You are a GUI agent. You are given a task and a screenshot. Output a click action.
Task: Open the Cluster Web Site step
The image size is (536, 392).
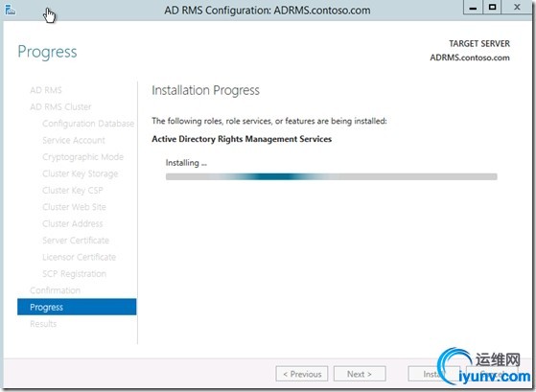[74, 207]
